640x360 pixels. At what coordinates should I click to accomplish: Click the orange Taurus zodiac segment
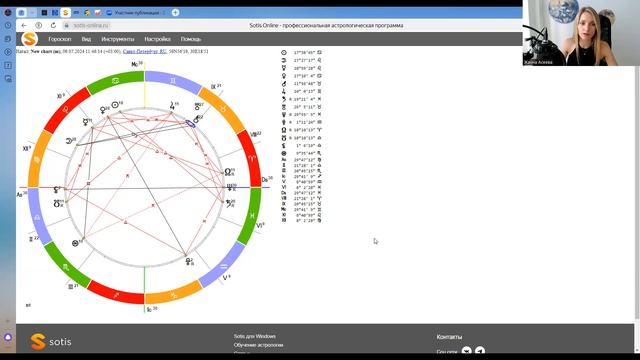(223, 109)
